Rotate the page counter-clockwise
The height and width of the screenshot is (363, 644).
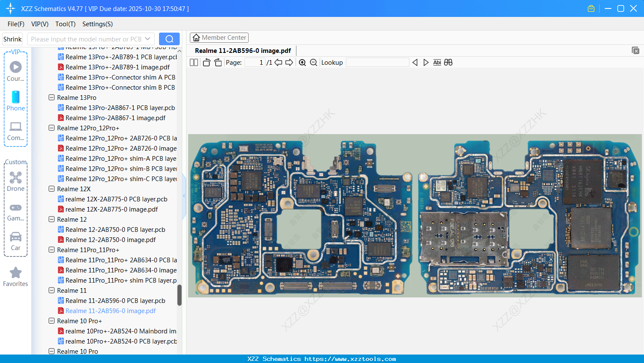click(x=206, y=63)
